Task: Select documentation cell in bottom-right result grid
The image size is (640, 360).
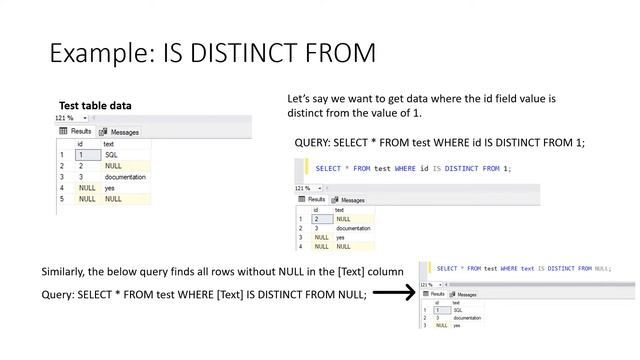Action: click(467, 318)
